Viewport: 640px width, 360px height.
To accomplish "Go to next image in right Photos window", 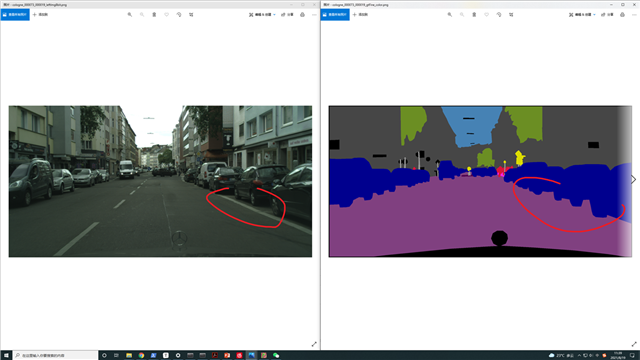I will [x=633, y=180].
